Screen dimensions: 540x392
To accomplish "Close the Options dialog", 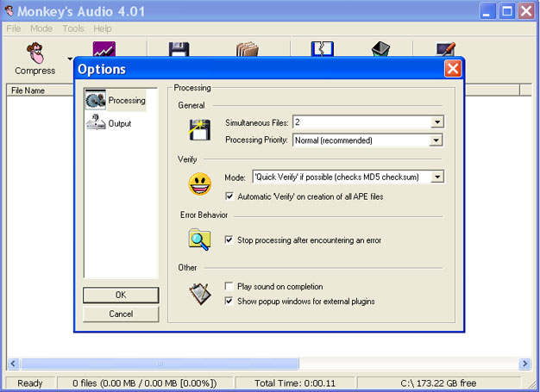I will 453,69.
